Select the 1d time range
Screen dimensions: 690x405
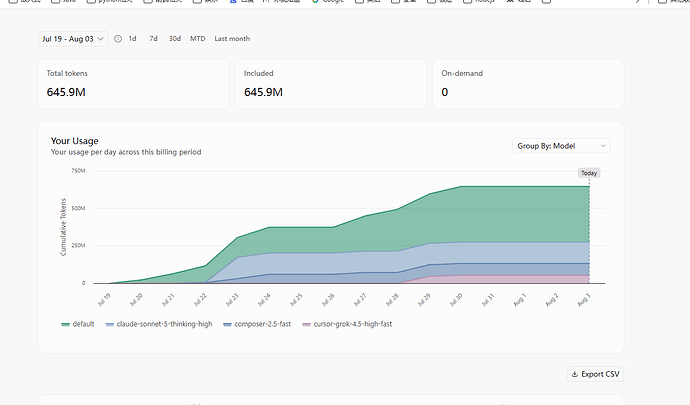[132, 39]
